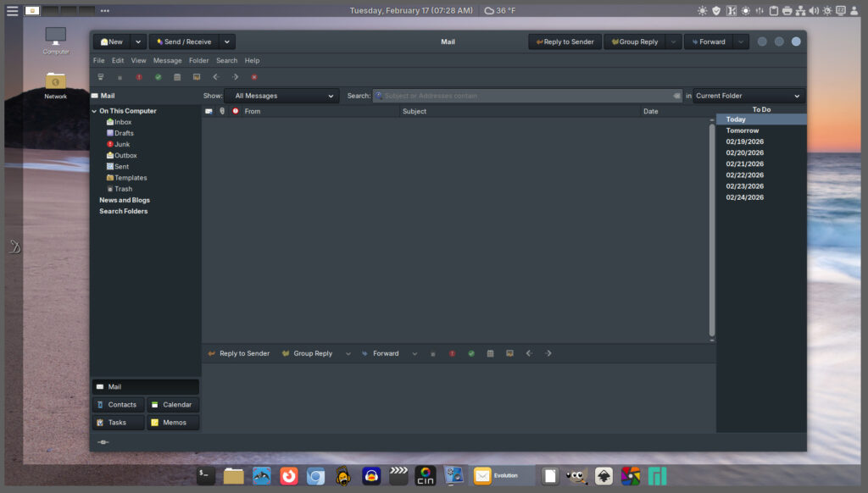Open the Current Folder search scope dropdown

click(748, 96)
